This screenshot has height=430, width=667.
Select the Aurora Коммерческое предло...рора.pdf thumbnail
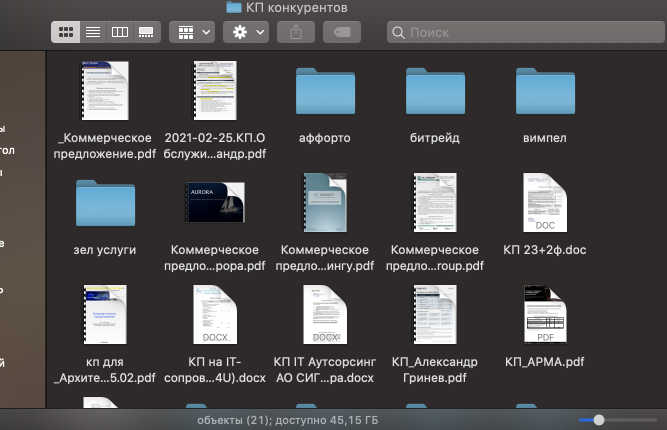point(215,202)
